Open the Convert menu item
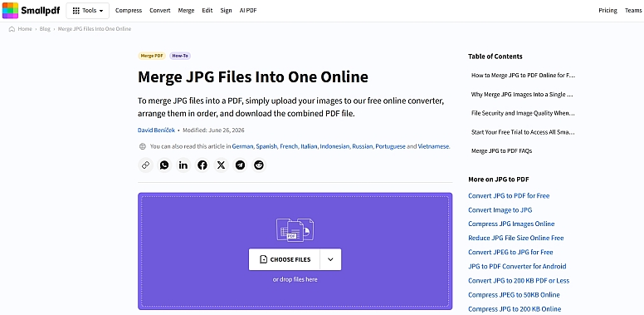This screenshot has height=315, width=644. (x=160, y=11)
